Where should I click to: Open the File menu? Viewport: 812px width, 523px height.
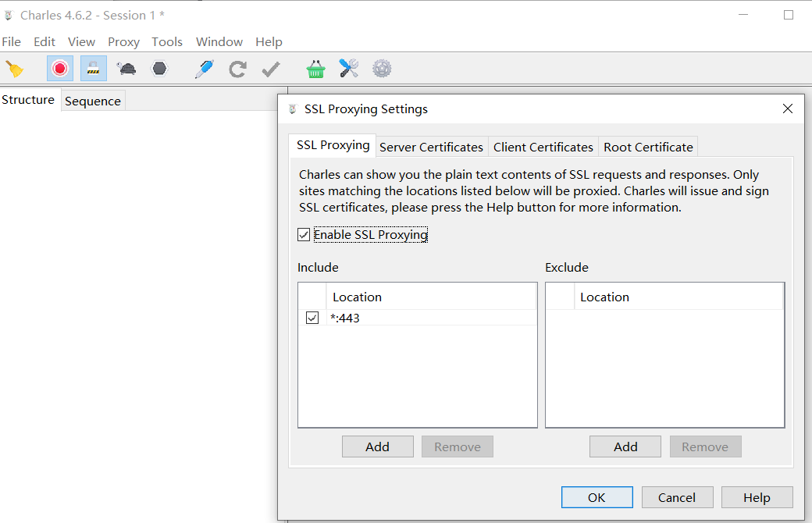point(12,42)
